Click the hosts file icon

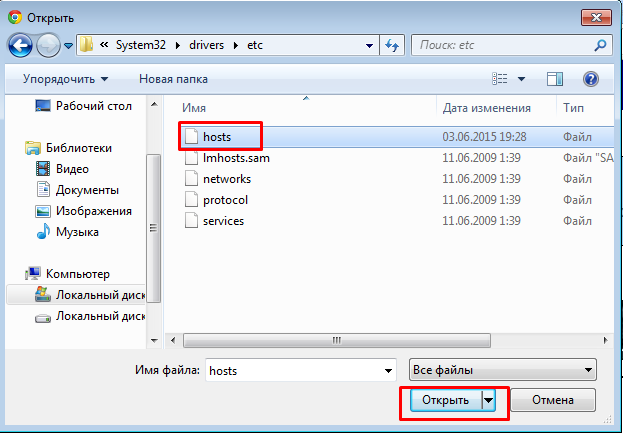pos(191,137)
